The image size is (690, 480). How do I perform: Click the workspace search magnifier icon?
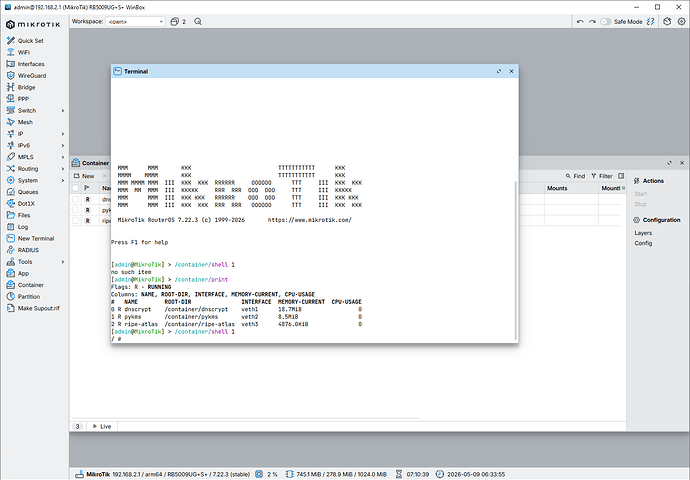click(198, 22)
